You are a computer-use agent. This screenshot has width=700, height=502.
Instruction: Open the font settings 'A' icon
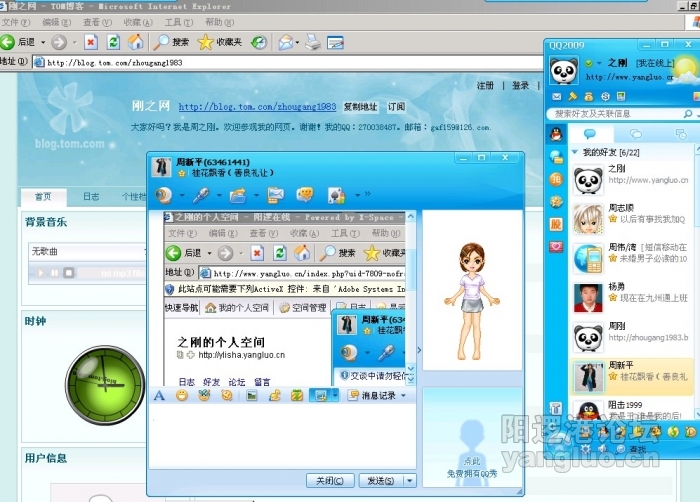[159, 395]
